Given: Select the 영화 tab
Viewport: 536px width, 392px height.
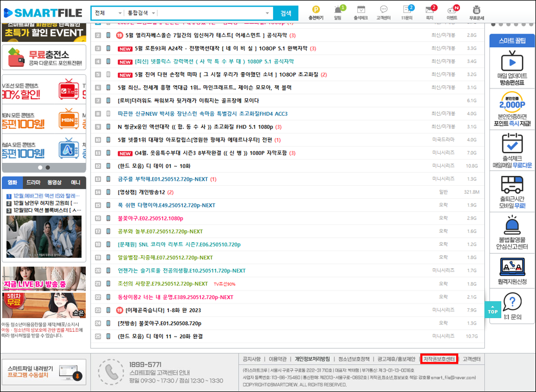Looking at the screenshot, I should pos(12,182).
